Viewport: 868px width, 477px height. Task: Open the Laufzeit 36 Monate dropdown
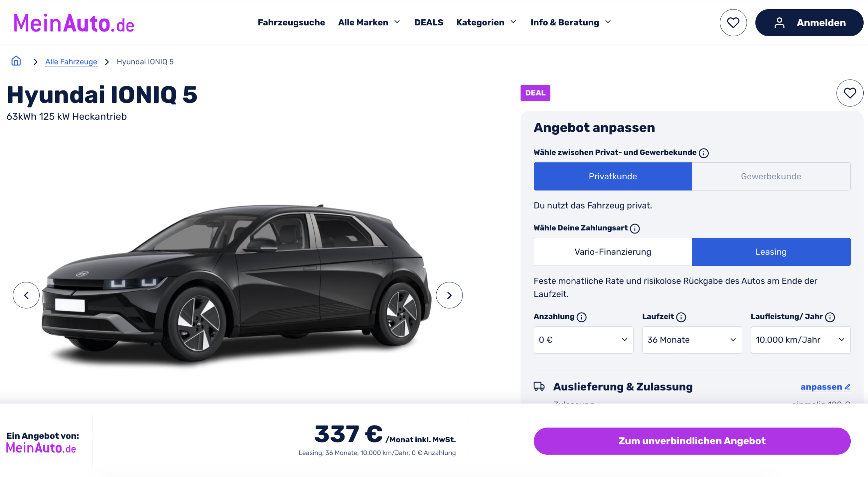tap(692, 340)
